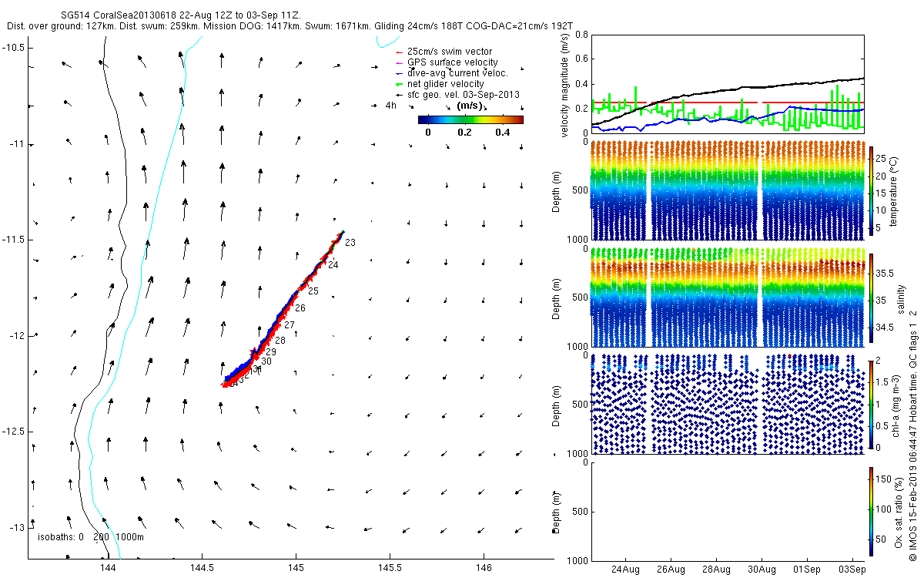The width and height of the screenshot is (924, 578).
Task: Click the blue dive-avg current veloc. legend marker
Action: (398, 73)
